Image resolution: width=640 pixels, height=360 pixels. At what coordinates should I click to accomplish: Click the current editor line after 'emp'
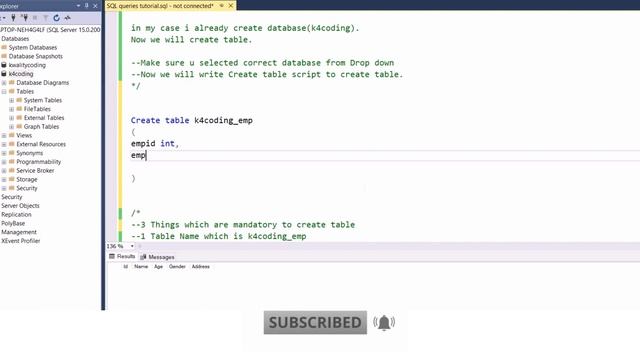coord(385,155)
